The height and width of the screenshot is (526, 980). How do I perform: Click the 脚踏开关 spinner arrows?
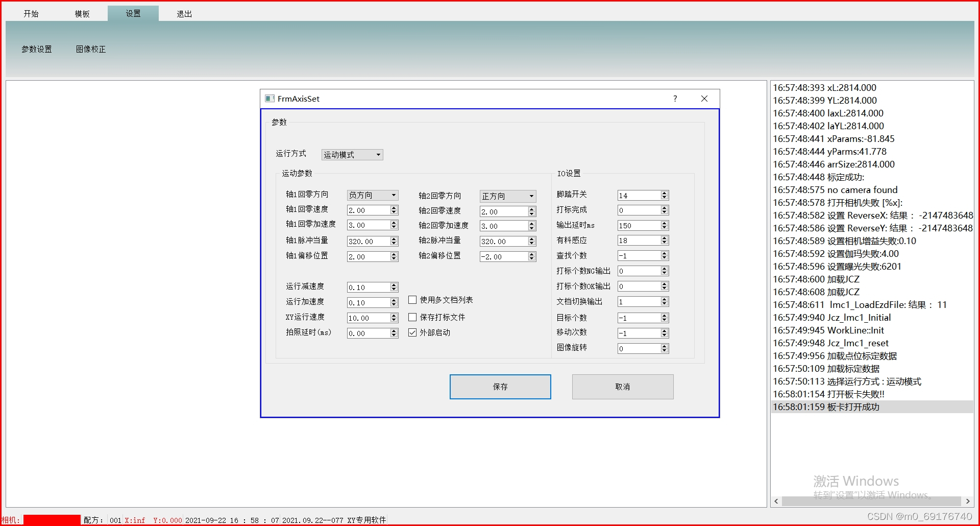pyautogui.click(x=665, y=196)
